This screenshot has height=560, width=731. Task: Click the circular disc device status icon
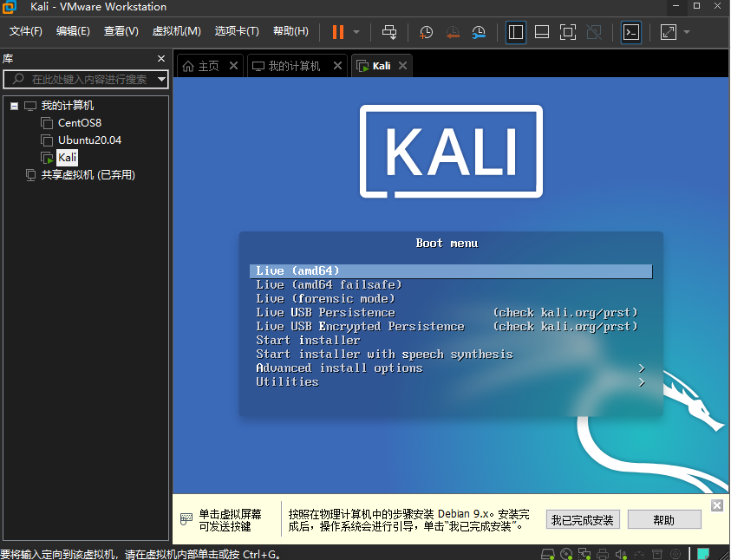(675, 555)
